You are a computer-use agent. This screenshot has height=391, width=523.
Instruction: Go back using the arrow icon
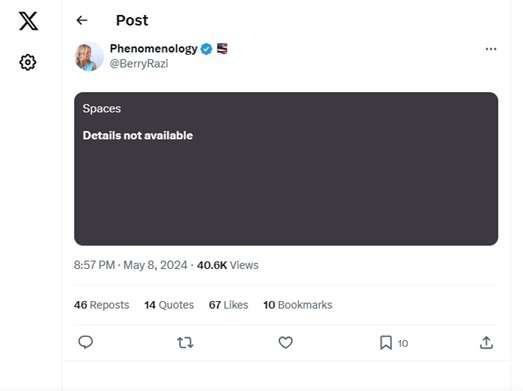(x=82, y=20)
